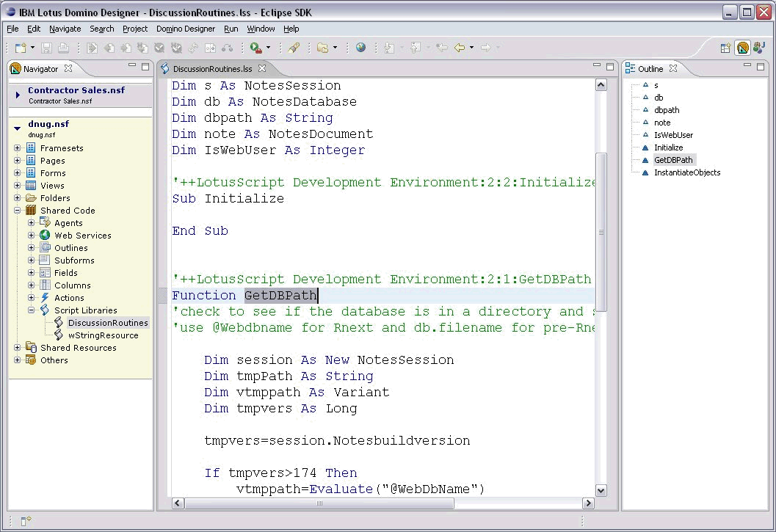Collapse the Script Libraries tree node

[31, 310]
